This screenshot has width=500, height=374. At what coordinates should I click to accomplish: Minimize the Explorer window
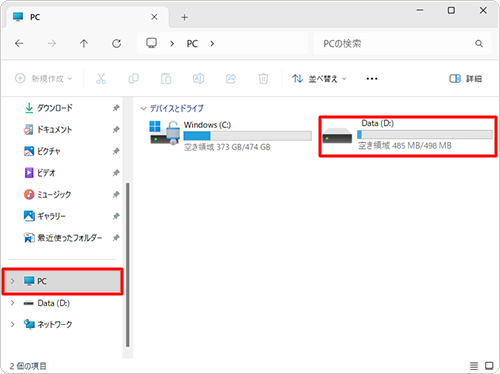click(420, 10)
